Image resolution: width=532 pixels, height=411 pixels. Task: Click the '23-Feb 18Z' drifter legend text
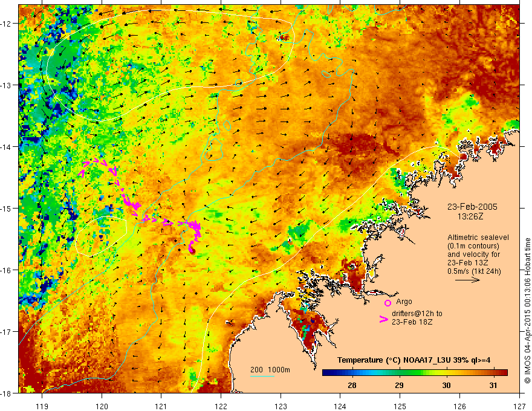(x=412, y=322)
